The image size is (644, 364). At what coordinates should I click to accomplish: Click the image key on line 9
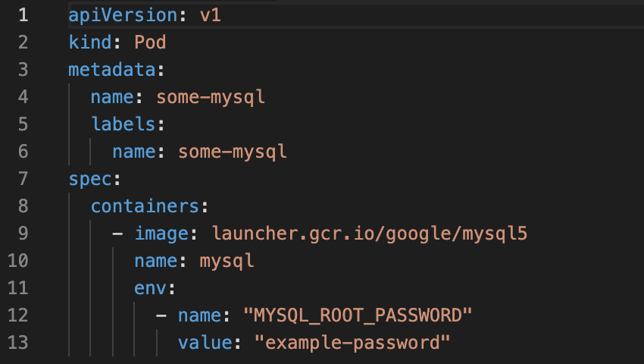coord(161,234)
